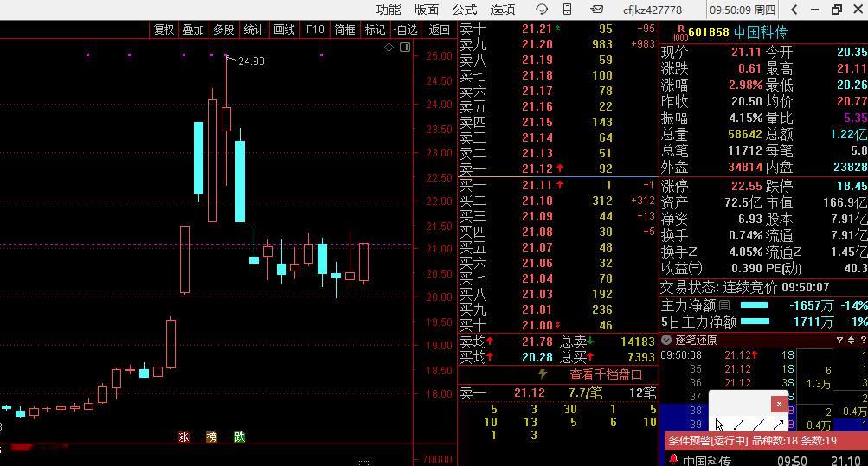This screenshot has height=466, width=868.
Task: Click the 卖十 21.21 order row
Action: [558, 29]
